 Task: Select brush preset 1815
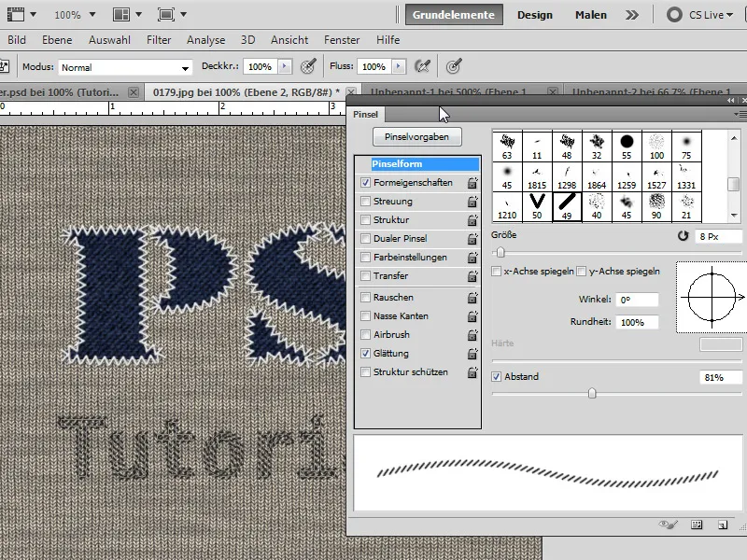tap(537, 176)
